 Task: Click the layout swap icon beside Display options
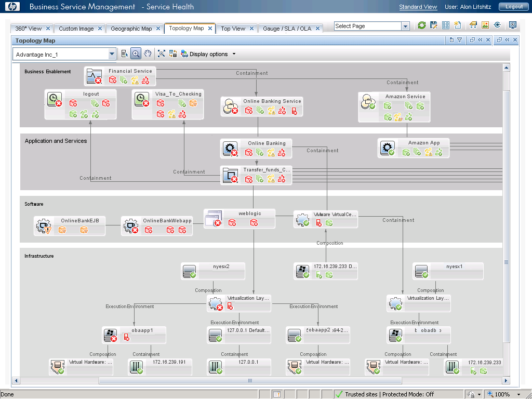173,54
